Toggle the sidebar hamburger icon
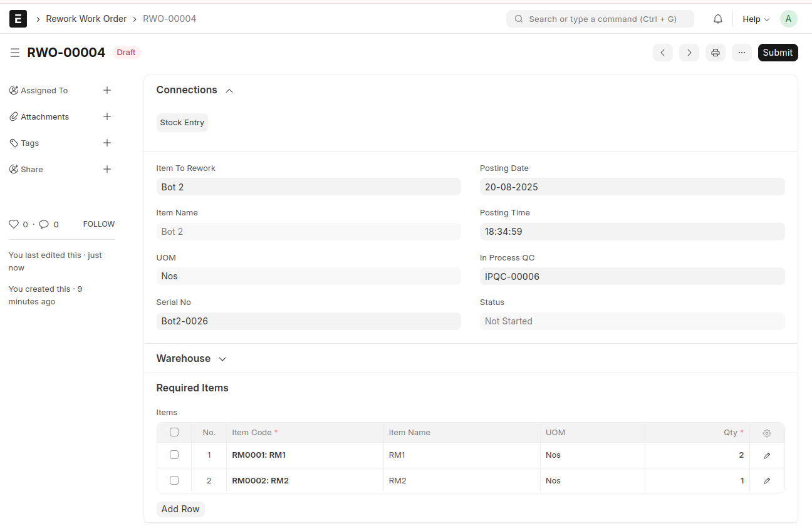The image size is (812, 526). tap(15, 53)
